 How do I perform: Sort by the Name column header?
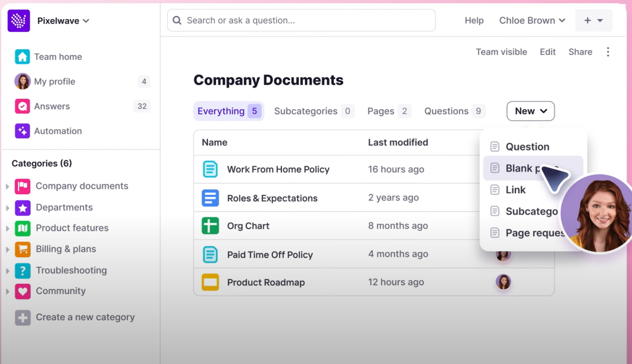click(214, 143)
